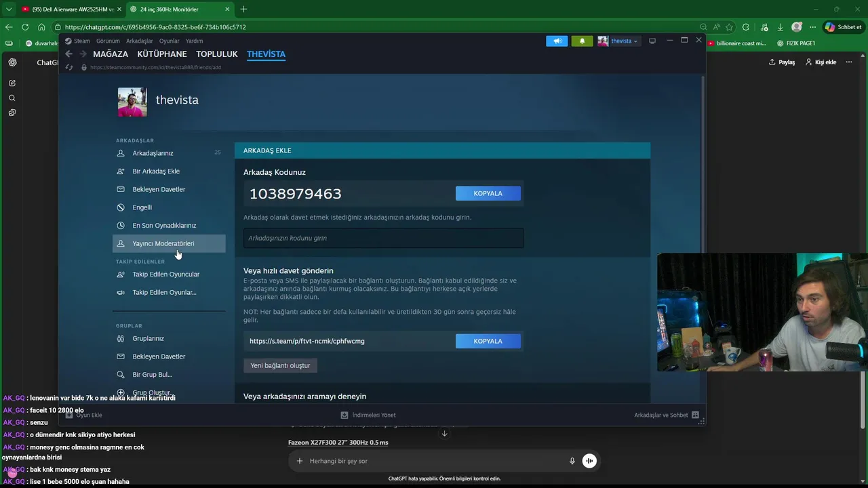Click the Steam Big Picture mode icon
Image resolution: width=868 pixels, height=488 pixels.
pos(652,41)
